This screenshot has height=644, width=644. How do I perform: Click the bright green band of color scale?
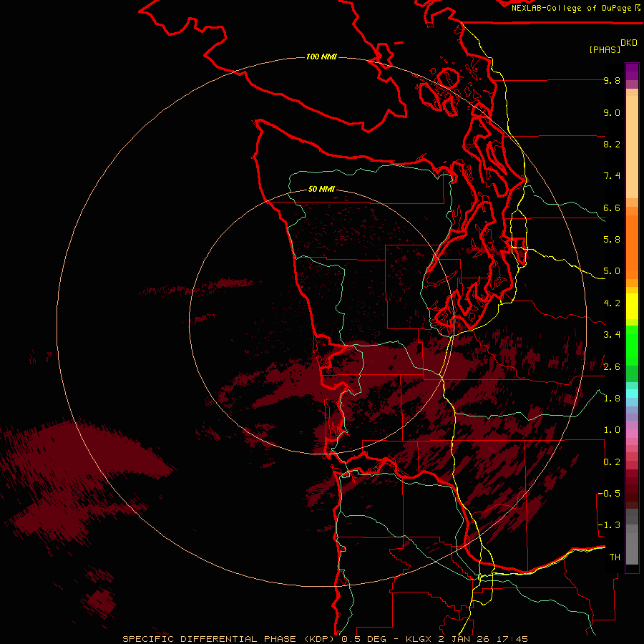pos(632,346)
